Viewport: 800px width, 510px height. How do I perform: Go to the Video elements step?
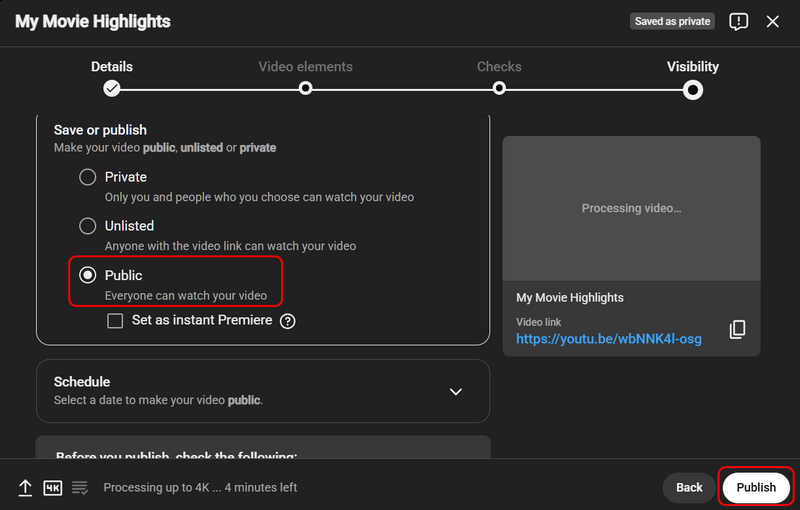pyautogui.click(x=305, y=67)
